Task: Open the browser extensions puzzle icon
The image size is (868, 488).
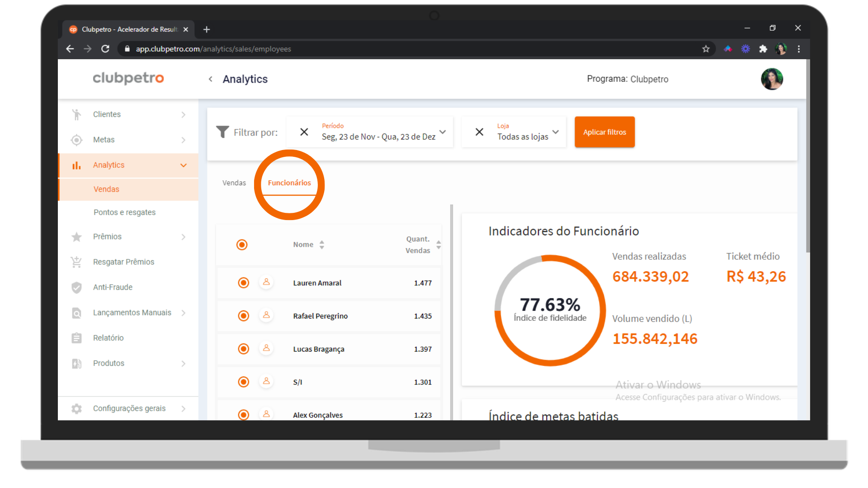Action: (763, 49)
